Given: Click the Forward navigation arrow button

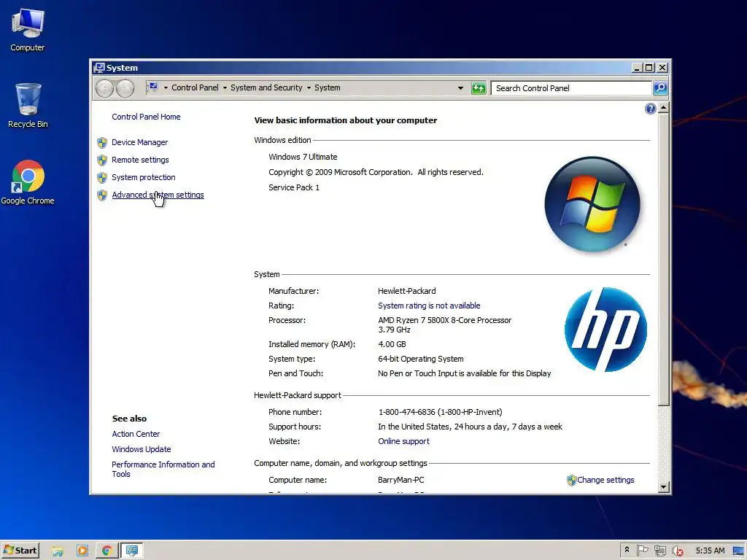Looking at the screenshot, I should point(125,88).
